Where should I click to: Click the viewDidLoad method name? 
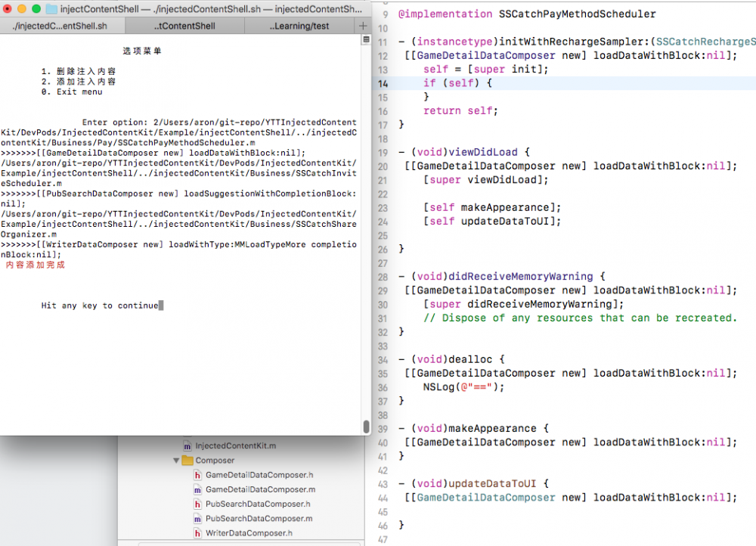coord(483,153)
